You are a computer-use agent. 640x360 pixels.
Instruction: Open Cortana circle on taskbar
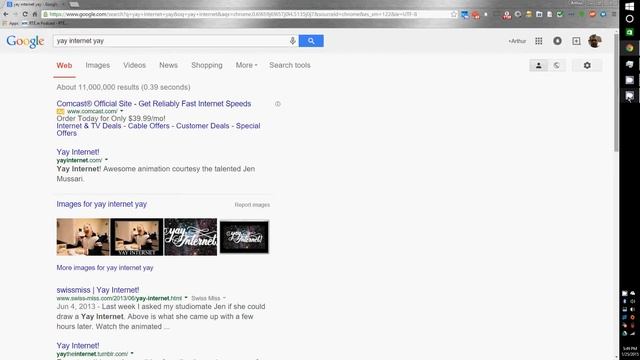[629, 19]
